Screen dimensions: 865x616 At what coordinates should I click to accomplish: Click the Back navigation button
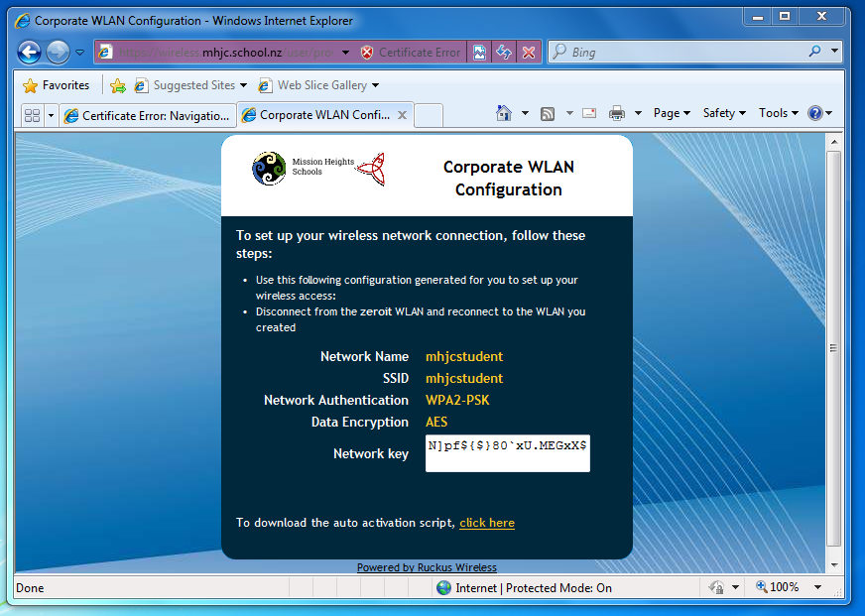click(29, 52)
